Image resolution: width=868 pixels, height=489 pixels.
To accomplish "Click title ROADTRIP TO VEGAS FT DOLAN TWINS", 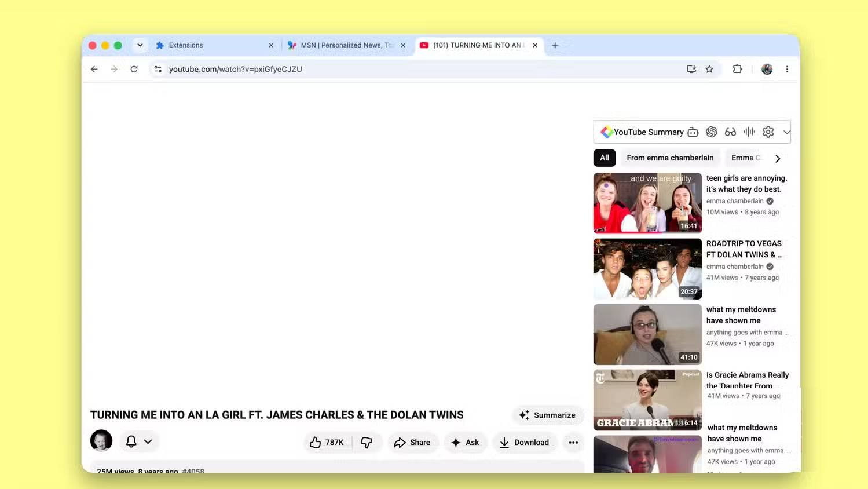I will click(x=744, y=249).
